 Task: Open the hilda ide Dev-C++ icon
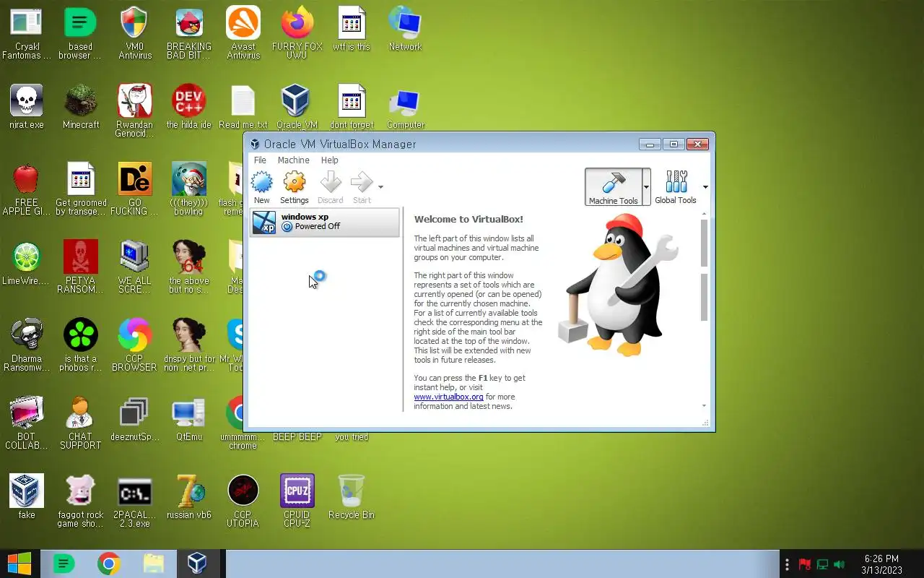point(189,107)
